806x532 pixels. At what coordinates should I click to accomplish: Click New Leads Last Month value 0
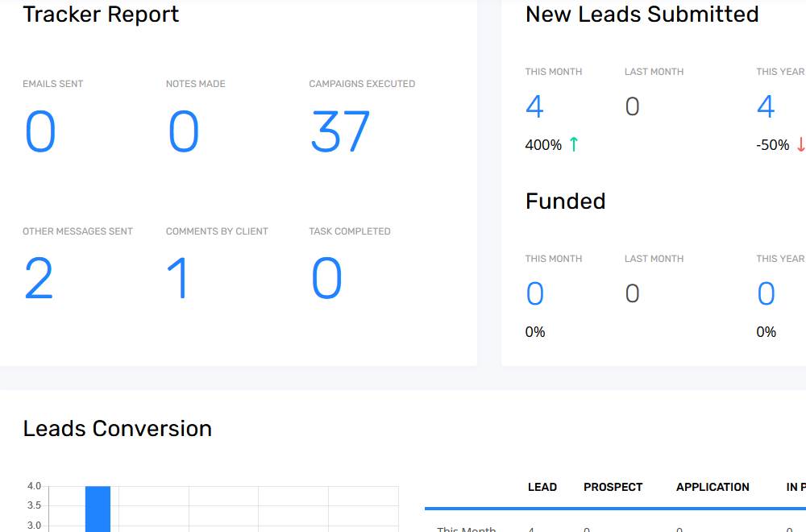point(632,107)
